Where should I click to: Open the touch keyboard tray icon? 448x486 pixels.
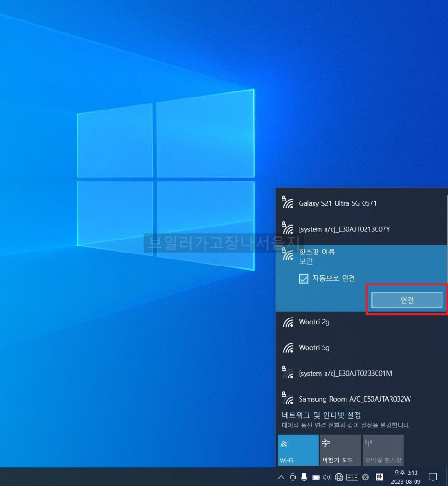click(352, 477)
